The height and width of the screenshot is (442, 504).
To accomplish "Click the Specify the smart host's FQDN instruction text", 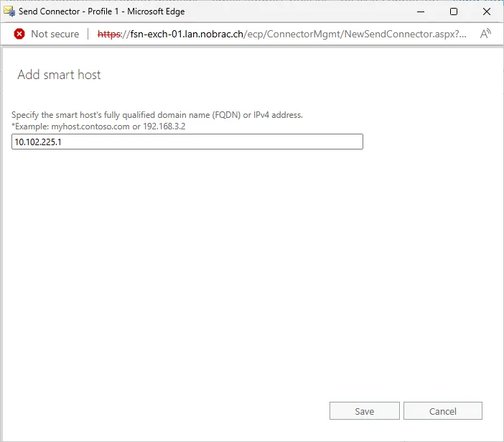I will (x=157, y=115).
